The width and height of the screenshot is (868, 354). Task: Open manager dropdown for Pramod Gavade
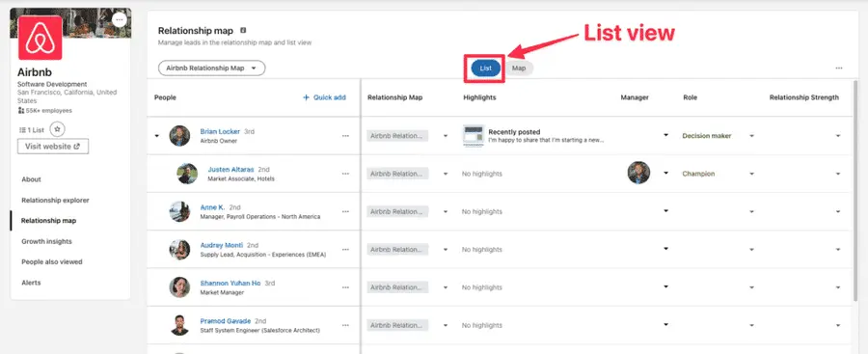pos(665,324)
